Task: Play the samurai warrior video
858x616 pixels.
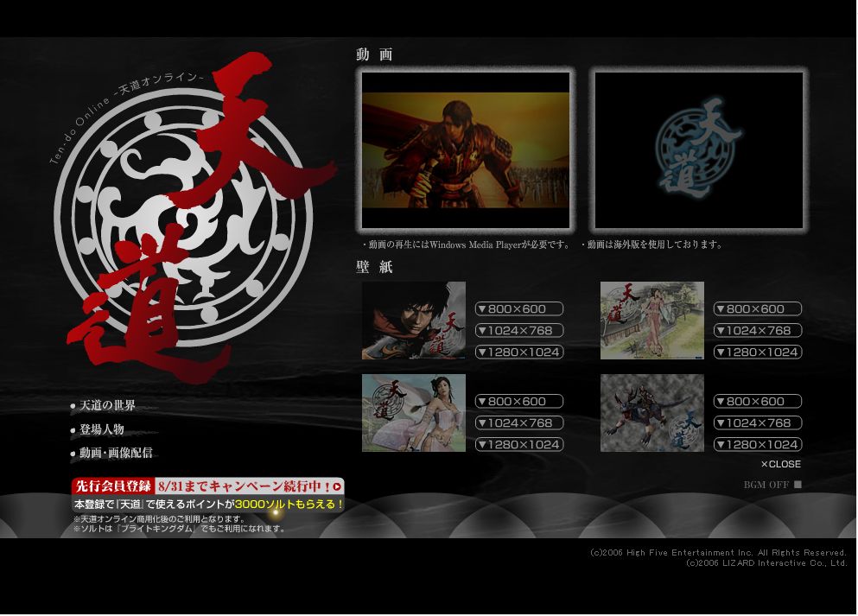Action: (x=466, y=150)
